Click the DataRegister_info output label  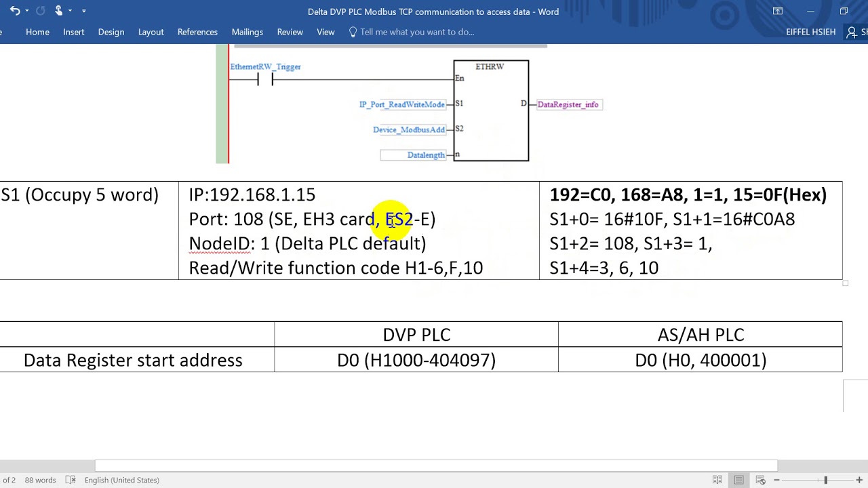pyautogui.click(x=568, y=104)
